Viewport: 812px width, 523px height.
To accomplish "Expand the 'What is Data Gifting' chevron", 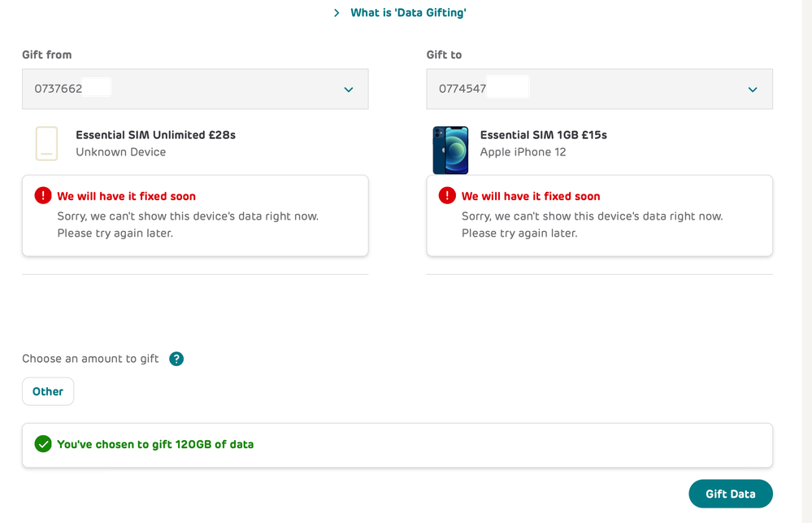I will [x=337, y=13].
